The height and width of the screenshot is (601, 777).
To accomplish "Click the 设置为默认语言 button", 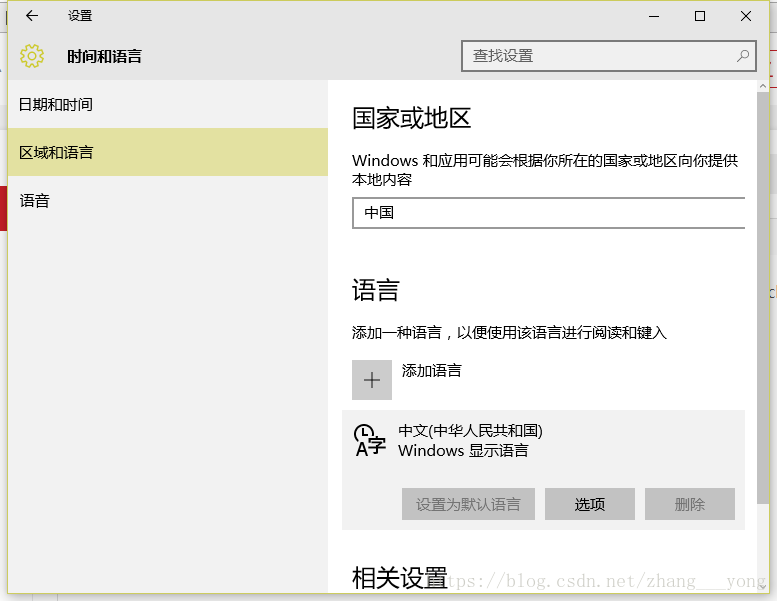I will (x=468, y=504).
